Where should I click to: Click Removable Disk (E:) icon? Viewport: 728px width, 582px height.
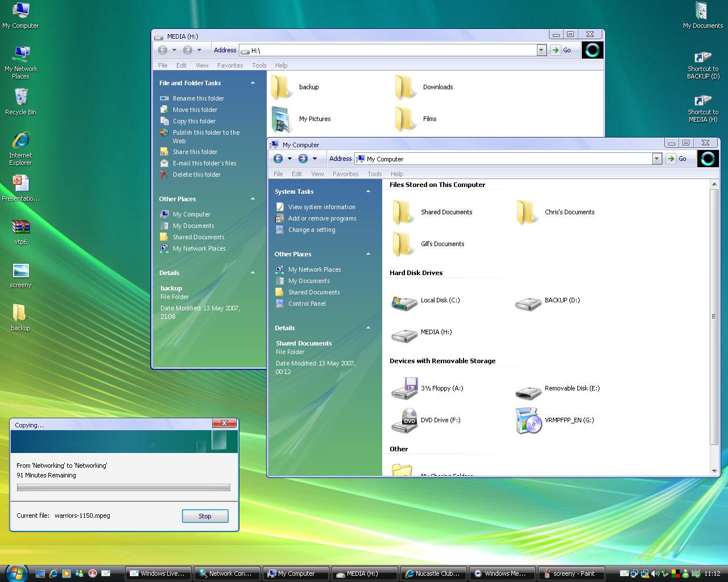click(x=528, y=391)
